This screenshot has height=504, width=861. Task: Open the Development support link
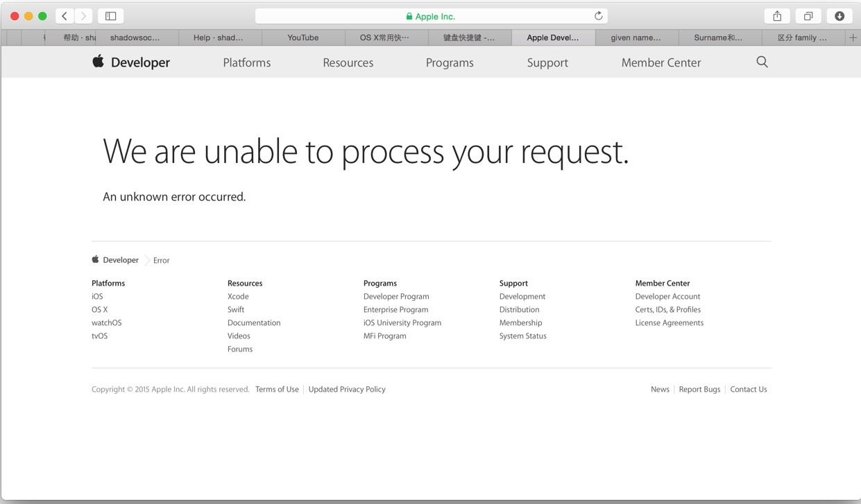(x=522, y=297)
